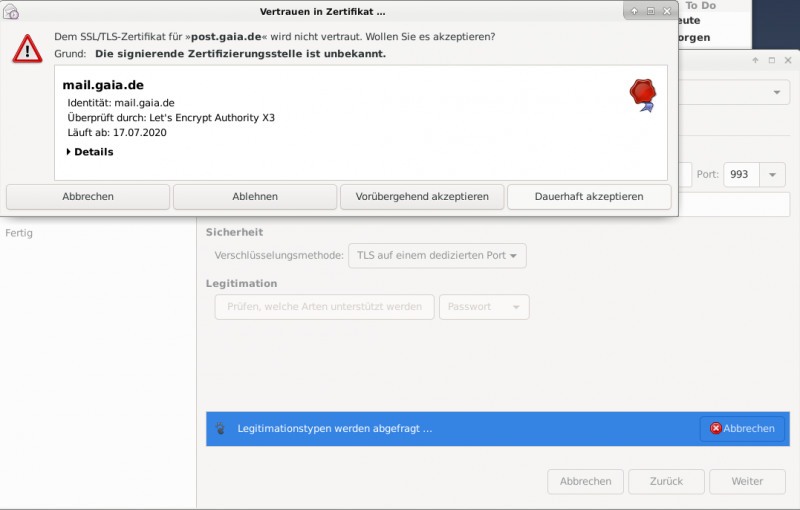Image resolution: width=800 pixels, height=510 pixels.
Task: Click the red X icon on blue status bar
Action: click(x=715, y=428)
